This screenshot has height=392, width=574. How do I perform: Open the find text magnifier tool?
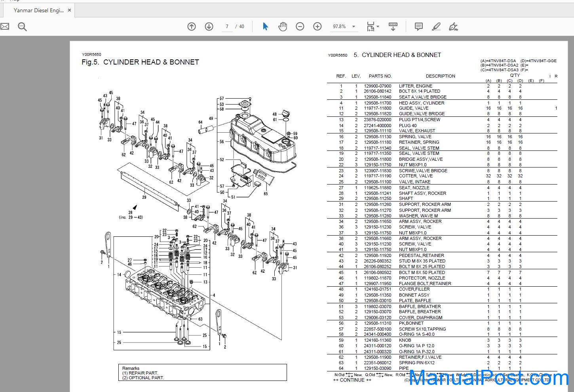(x=22, y=27)
